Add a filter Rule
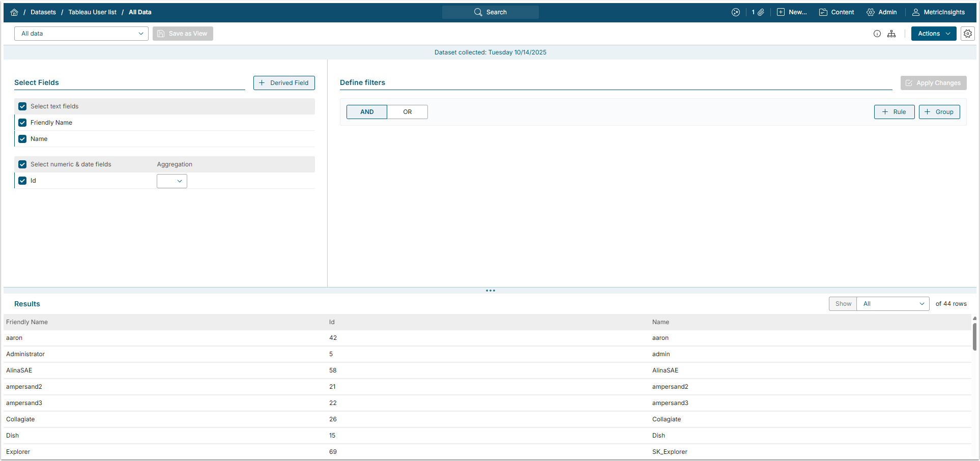Screen dimensions: 980x461 (894, 112)
